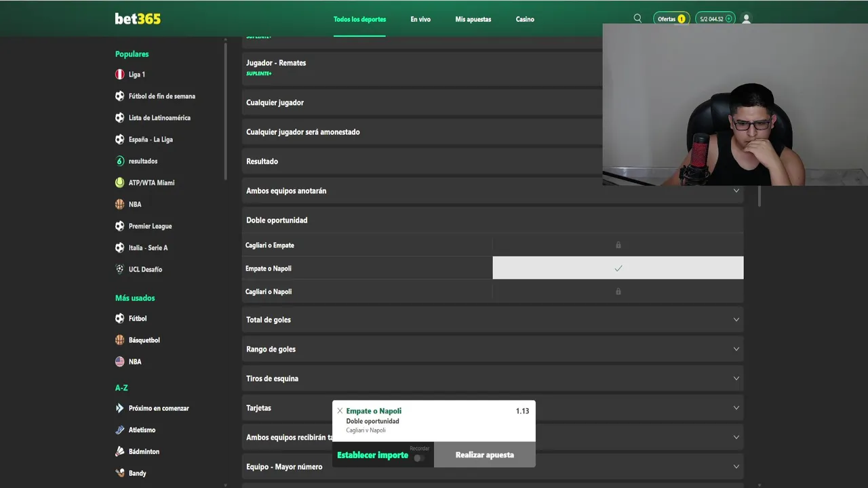Click the 1.13 odds in bet slip
Image resolution: width=868 pixels, height=488 pixels.
(522, 411)
